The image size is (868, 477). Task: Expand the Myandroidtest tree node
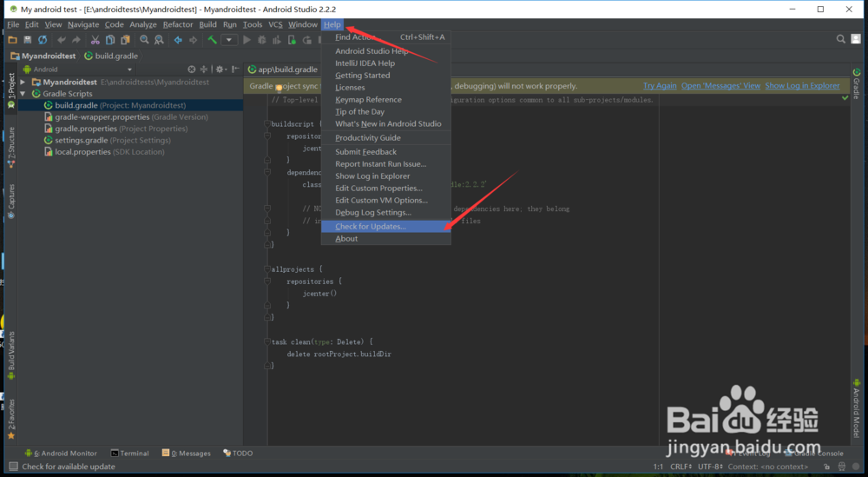23,82
